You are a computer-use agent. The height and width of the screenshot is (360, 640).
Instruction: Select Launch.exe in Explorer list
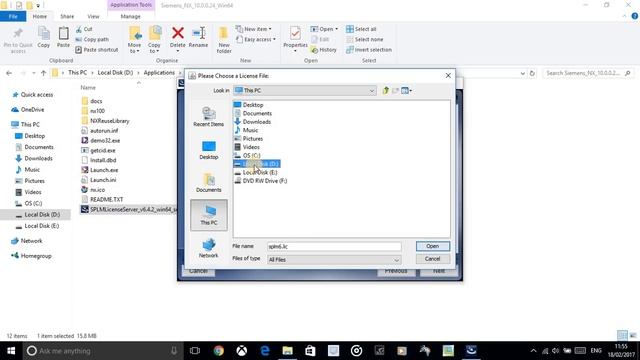pos(100,170)
